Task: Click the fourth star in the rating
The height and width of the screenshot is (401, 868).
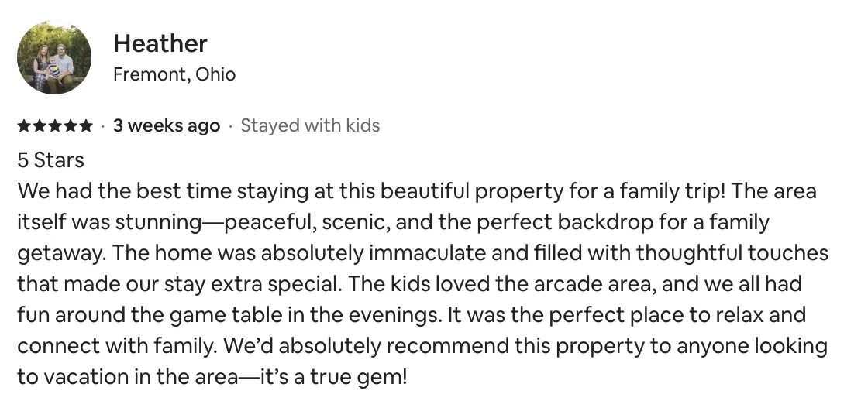Action: [x=71, y=126]
